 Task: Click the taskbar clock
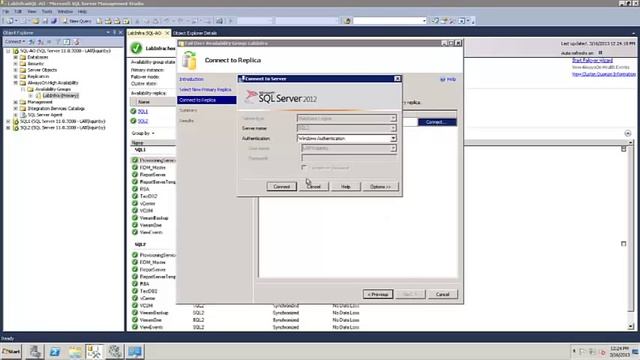click(x=619, y=351)
